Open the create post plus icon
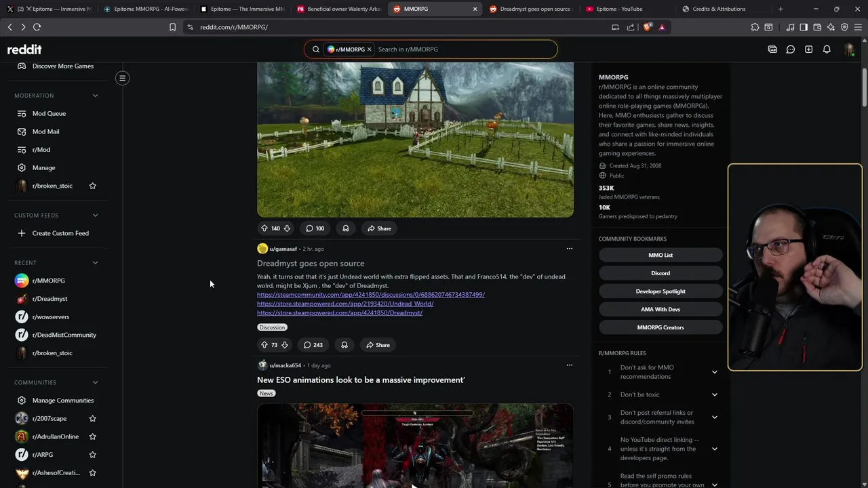The height and width of the screenshot is (488, 868). click(x=808, y=49)
